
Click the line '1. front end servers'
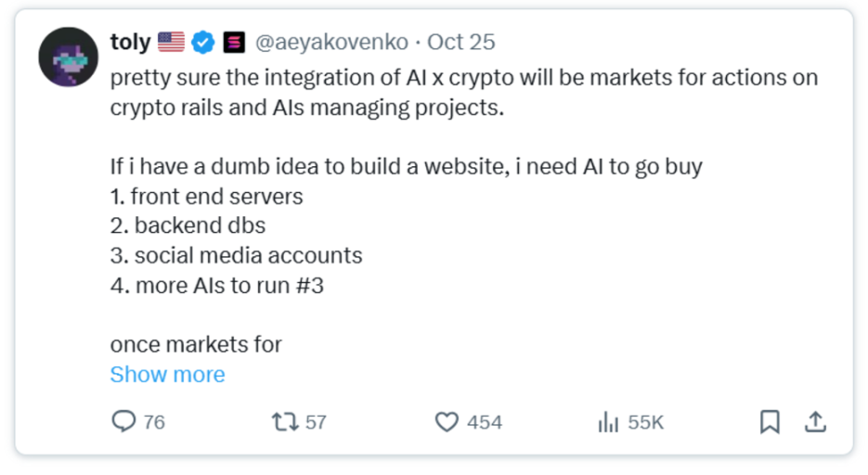click(x=206, y=197)
